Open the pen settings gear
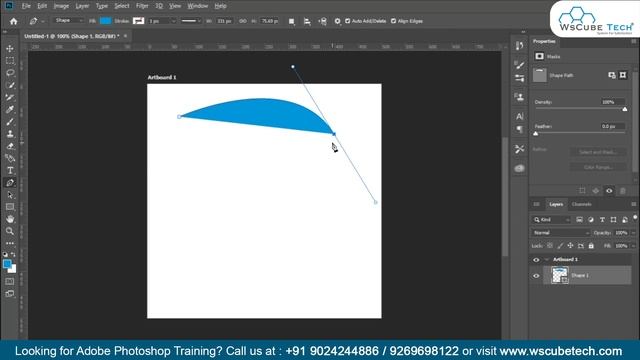 338,21
